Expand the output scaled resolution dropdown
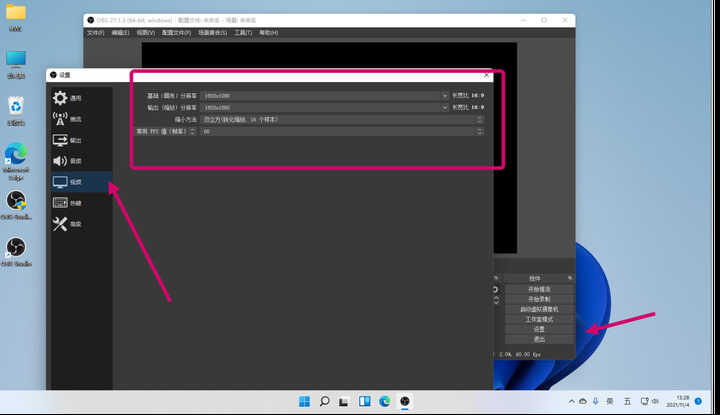Image resolution: width=720 pixels, height=415 pixels. (325, 107)
